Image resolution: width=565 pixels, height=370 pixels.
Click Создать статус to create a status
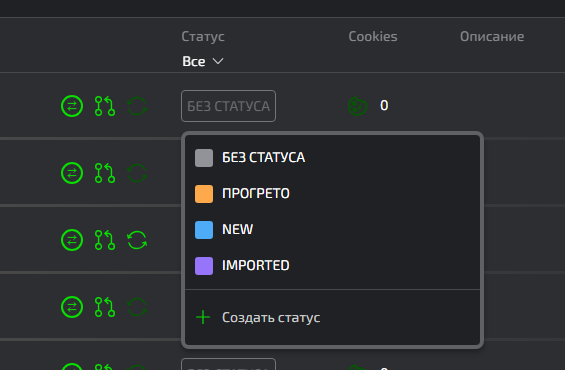tap(271, 317)
